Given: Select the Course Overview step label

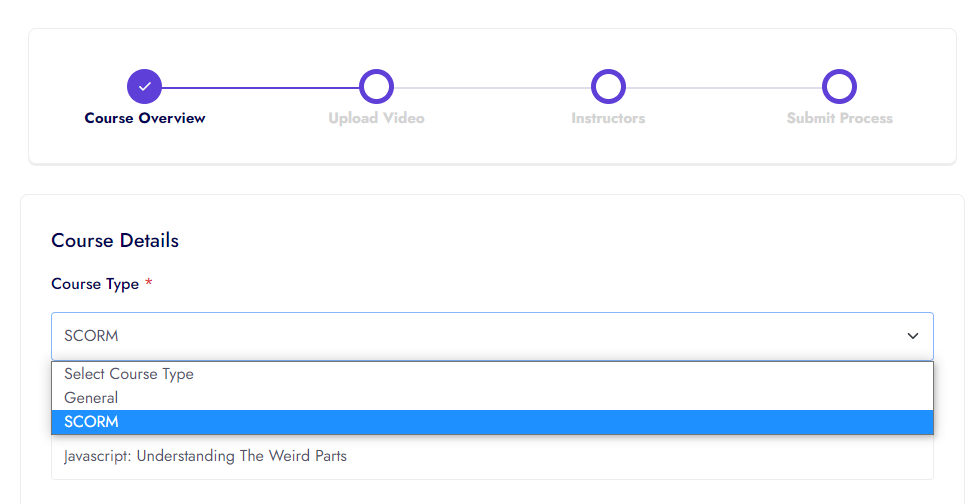Looking at the screenshot, I should [145, 118].
